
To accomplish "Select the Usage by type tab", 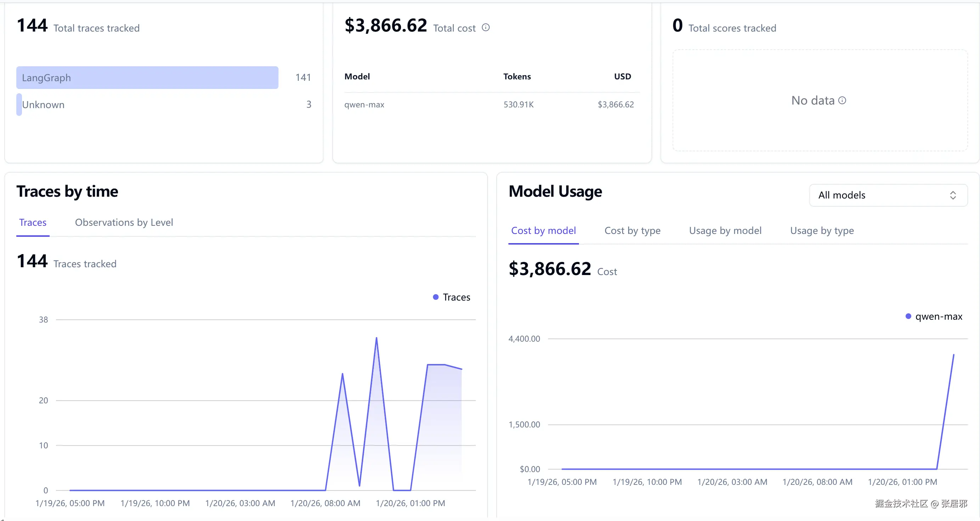I will [822, 231].
